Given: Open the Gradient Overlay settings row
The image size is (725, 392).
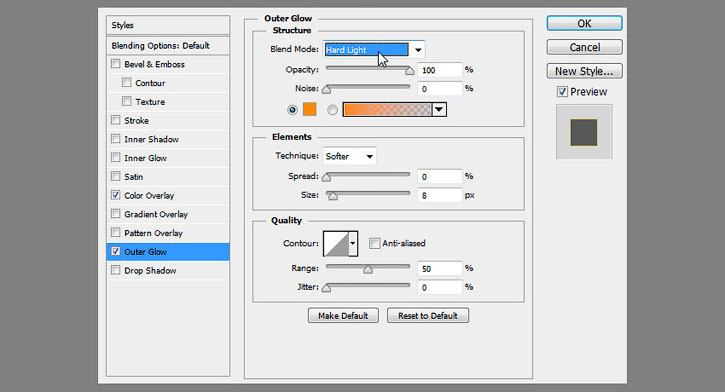Looking at the screenshot, I should tap(168, 214).
